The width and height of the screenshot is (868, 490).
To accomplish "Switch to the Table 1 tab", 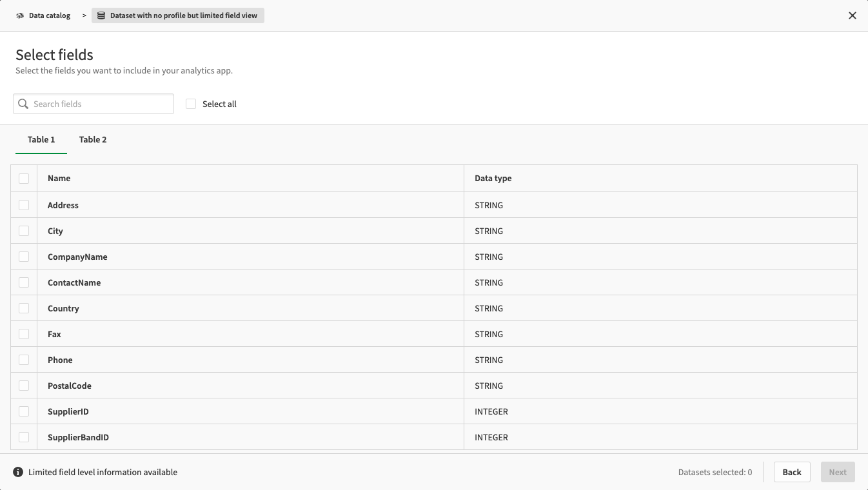I will pyautogui.click(x=41, y=139).
